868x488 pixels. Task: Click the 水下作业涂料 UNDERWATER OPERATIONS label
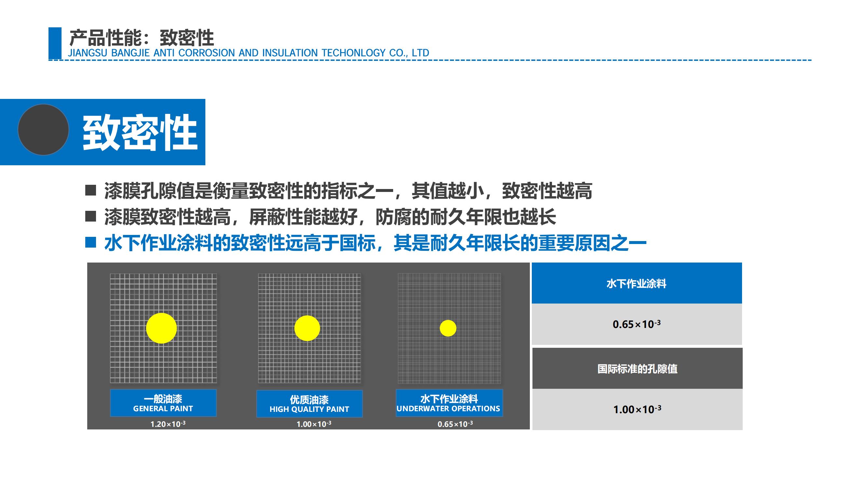449,403
